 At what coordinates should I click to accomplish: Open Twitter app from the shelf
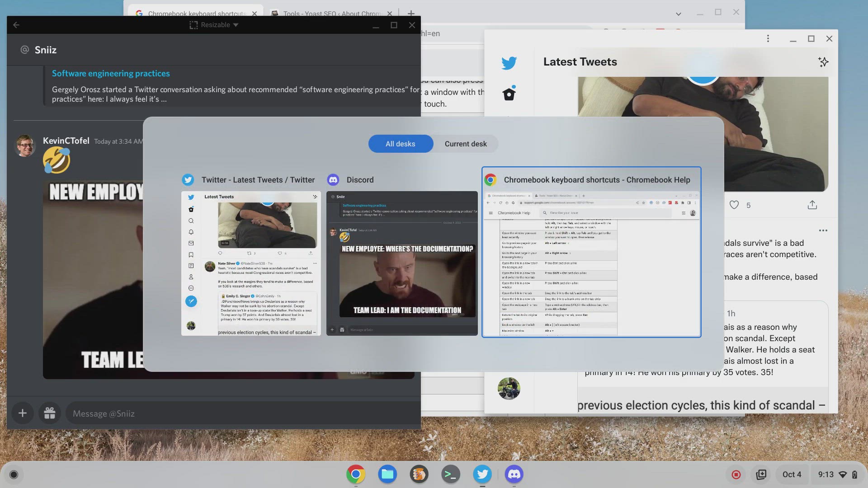482,474
